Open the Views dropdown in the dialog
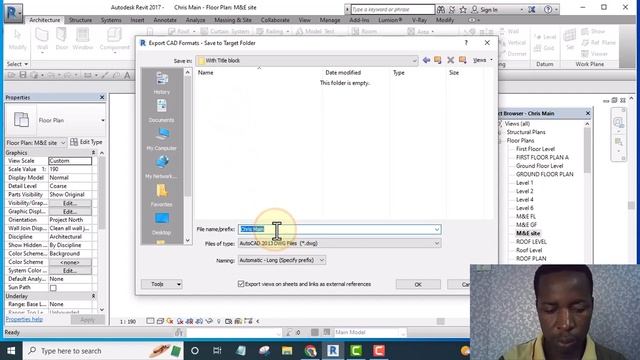This screenshot has width=640, height=360. coord(482,60)
